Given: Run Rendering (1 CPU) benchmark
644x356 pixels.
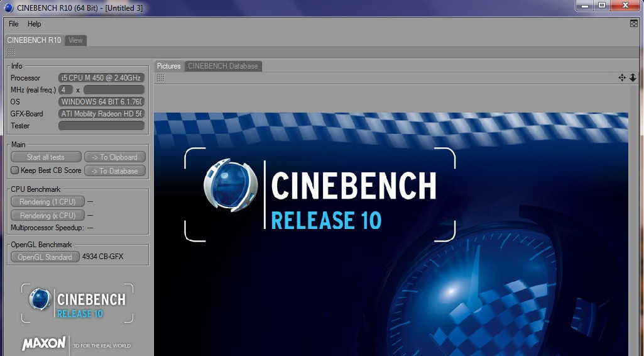Looking at the screenshot, I should click(x=48, y=201).
